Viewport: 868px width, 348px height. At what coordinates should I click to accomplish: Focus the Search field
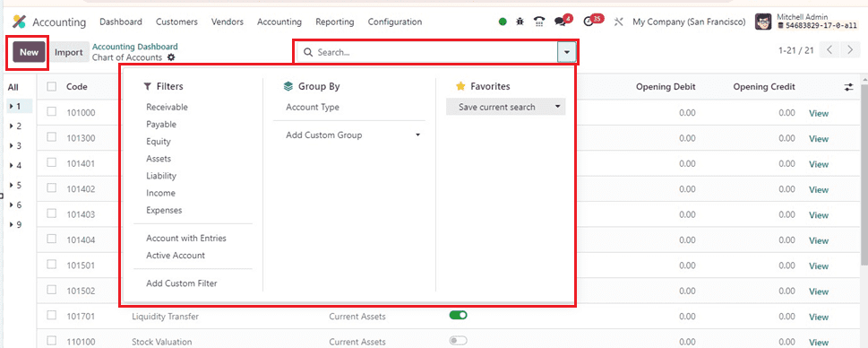point(426,52)
